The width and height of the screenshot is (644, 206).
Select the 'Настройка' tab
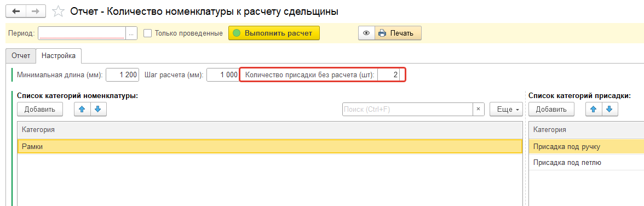tap(59, 55)
